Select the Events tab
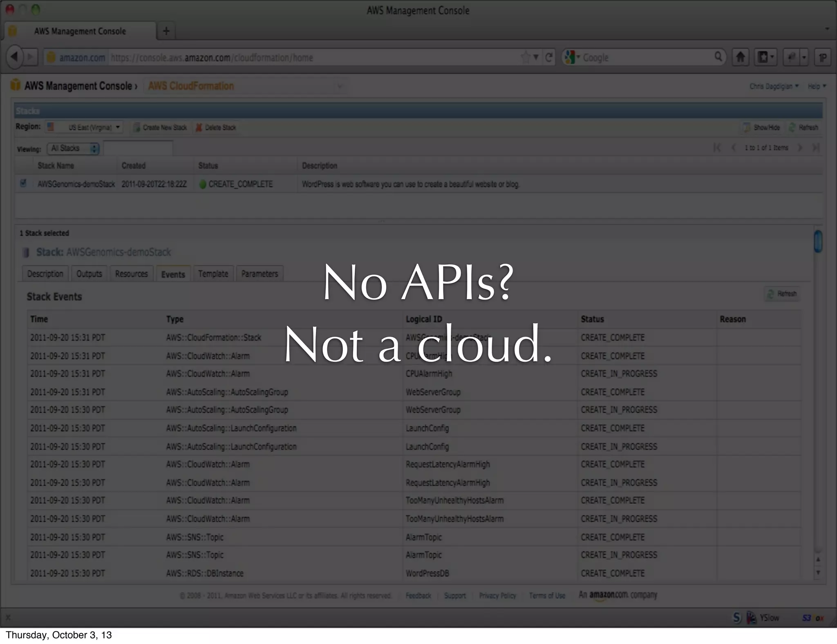This screenshot has width=837, height=644. point(173,274)
